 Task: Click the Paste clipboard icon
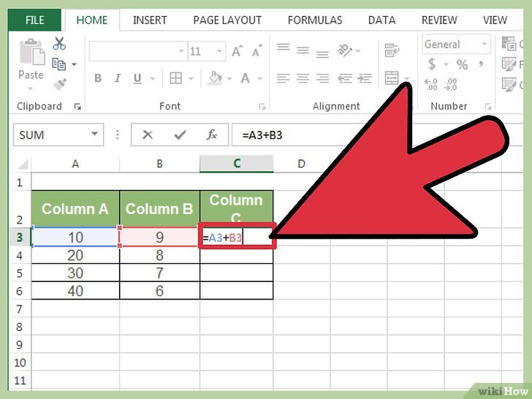pos(32,53)
